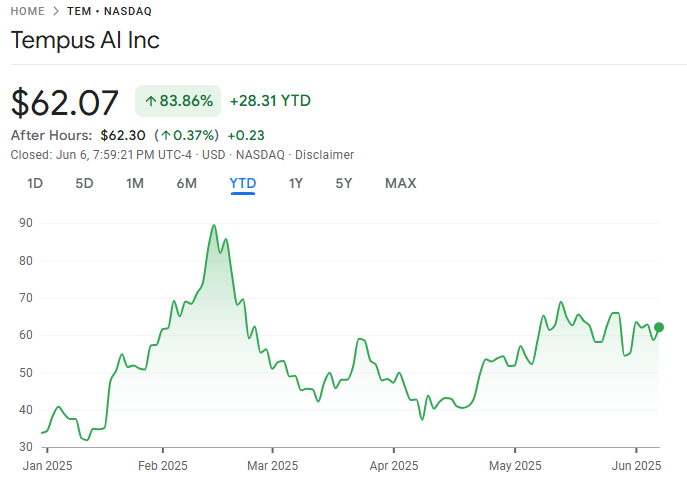Switch chart to 1Y range
Image resolution: width=687 pixels, height=483 pixels.
click(295, 183)
